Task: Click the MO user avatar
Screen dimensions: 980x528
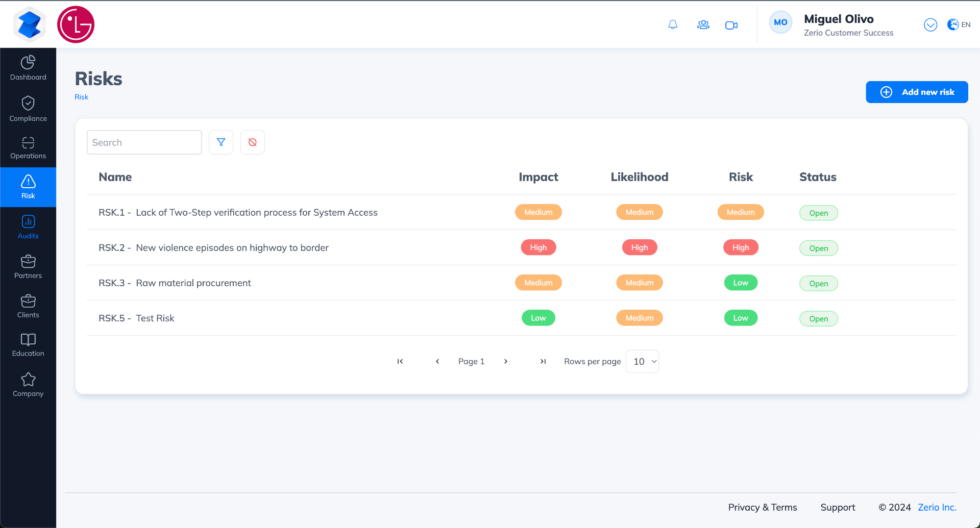Action: [780, 22]
